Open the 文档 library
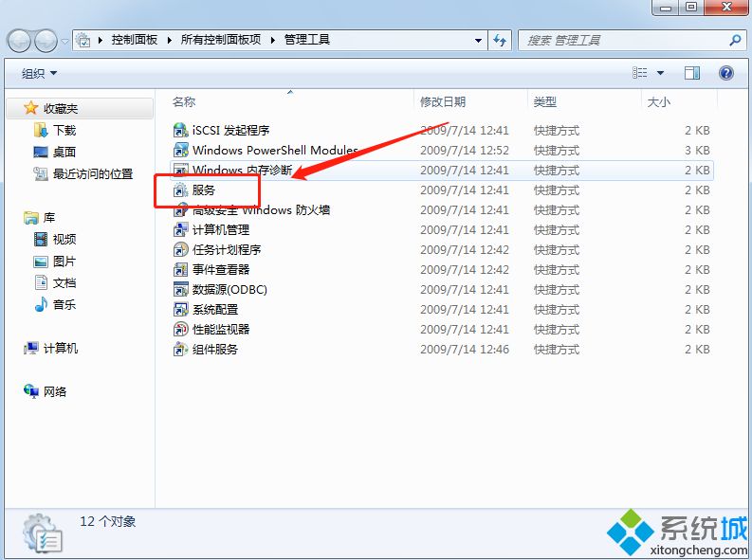 (x=56, y=282)
